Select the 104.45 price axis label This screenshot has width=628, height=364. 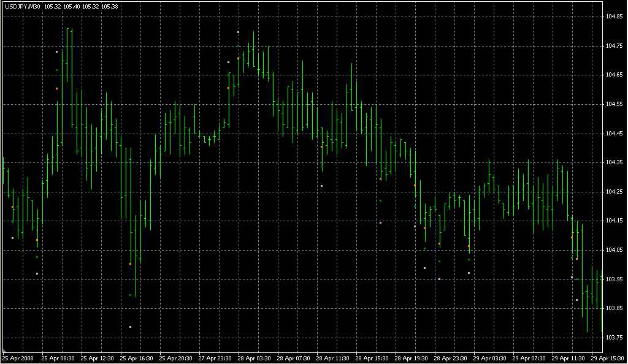point(615,133)
